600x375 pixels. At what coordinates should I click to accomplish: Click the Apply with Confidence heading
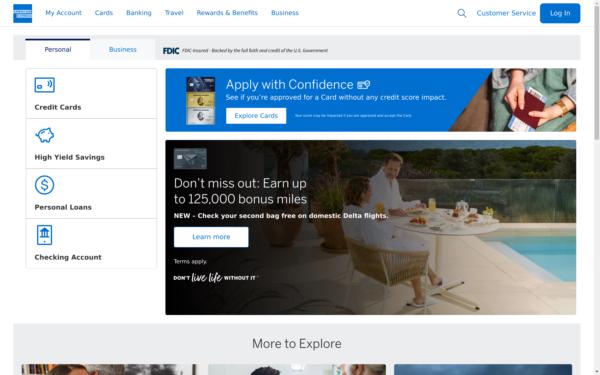click(x=289, y=85)
